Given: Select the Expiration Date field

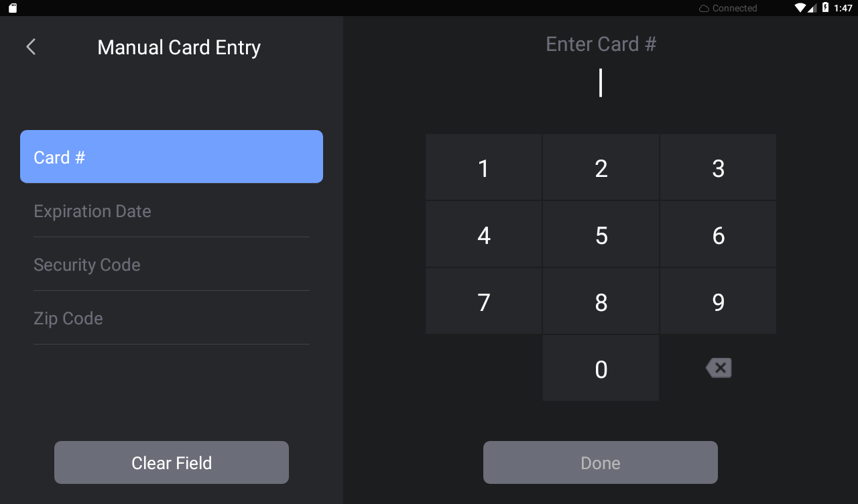Looking at the screenshot, I should point(171,211).
